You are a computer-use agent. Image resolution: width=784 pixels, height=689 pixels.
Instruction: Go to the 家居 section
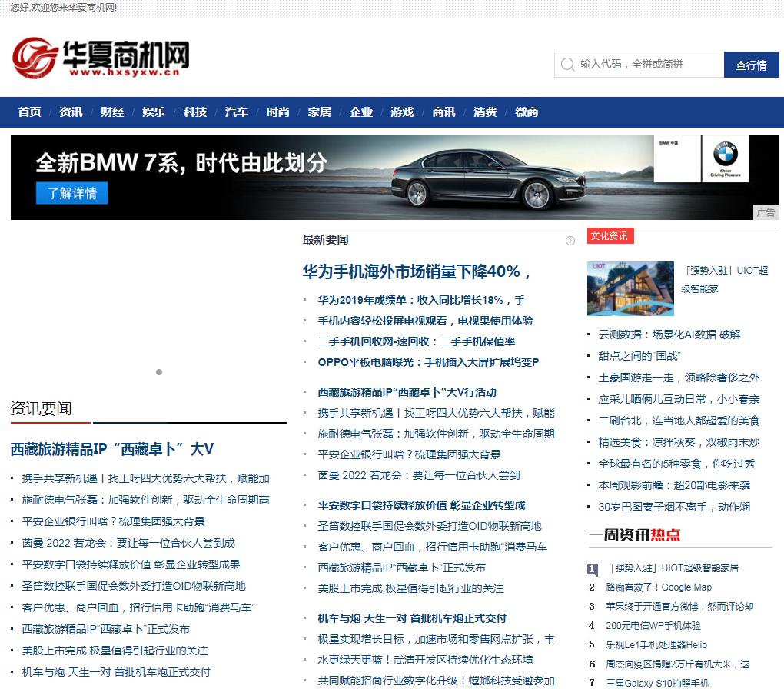click(x=320, y=112)
